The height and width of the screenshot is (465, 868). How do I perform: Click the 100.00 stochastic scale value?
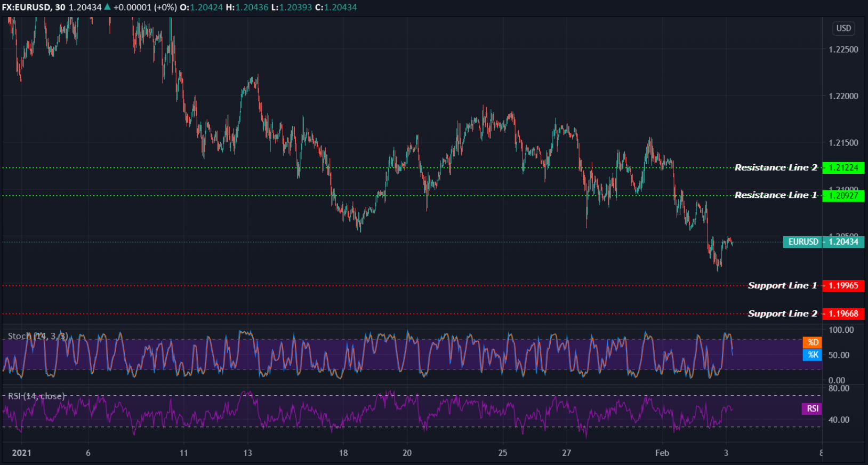[841, 330]
